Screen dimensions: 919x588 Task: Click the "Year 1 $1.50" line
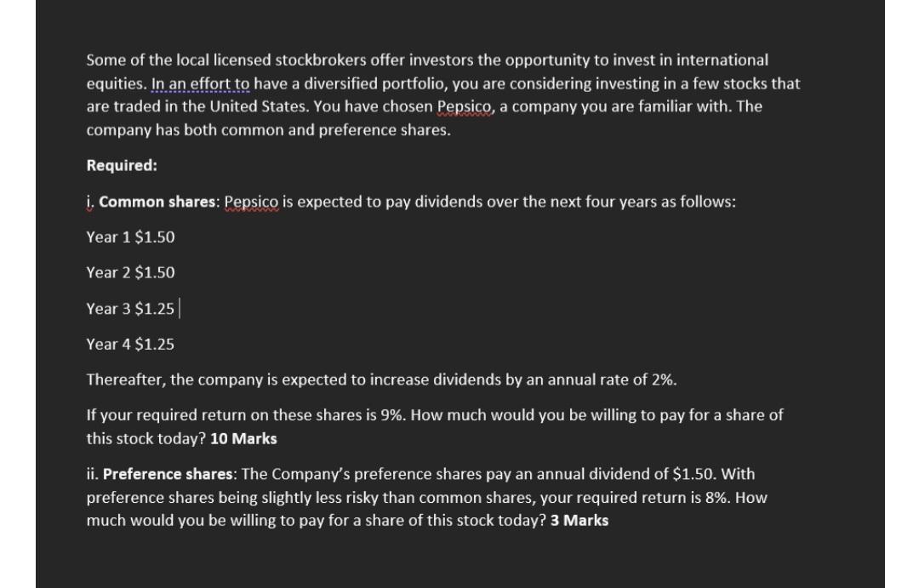(130, 237)
